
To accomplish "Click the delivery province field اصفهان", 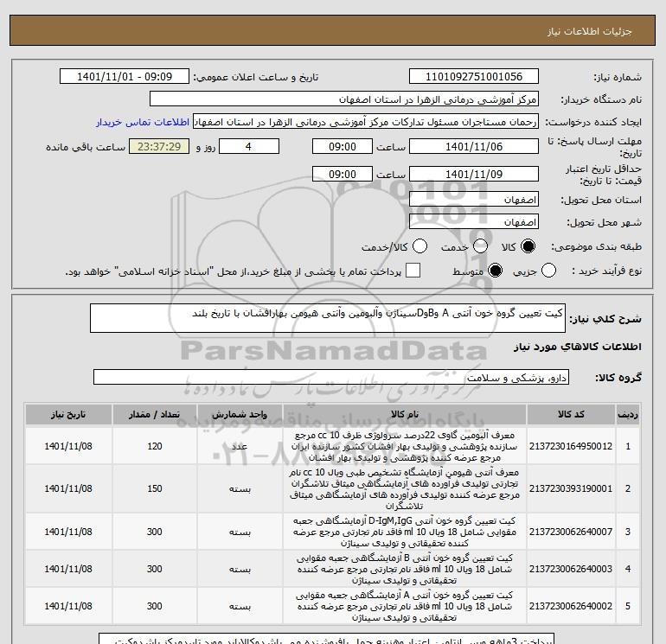I will 474,199.
